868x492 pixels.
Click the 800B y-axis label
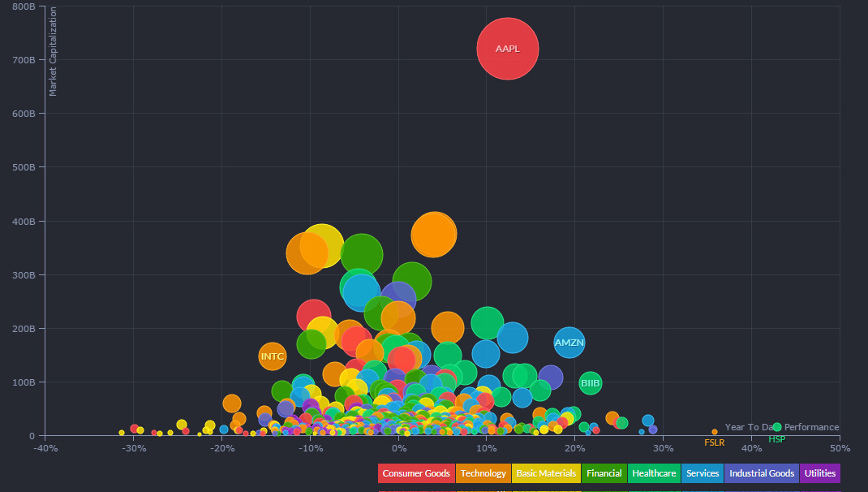[x=24, y=6]
